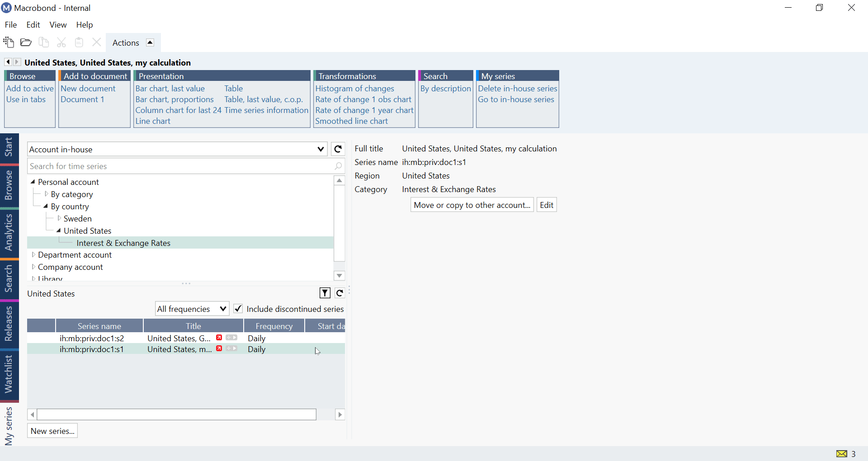Image resolution: width=868 pixels, height=461 pixels.
Task: Switch to the Start side tab
Action: (x=9, y=147)
